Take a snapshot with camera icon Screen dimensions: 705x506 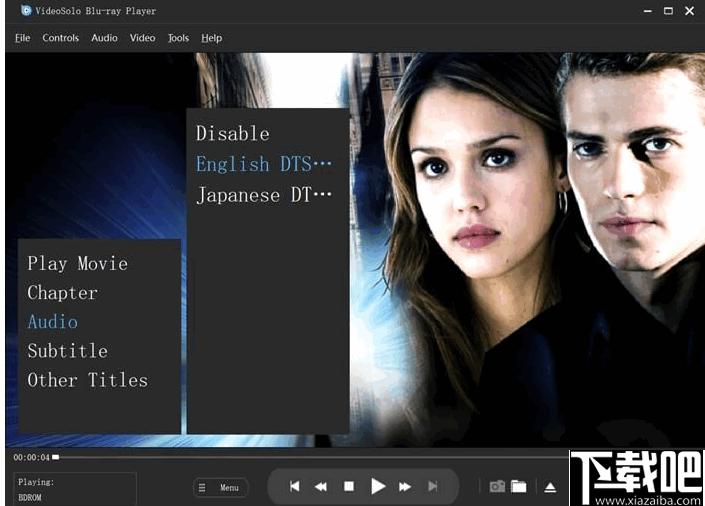[x=497, y=486]
